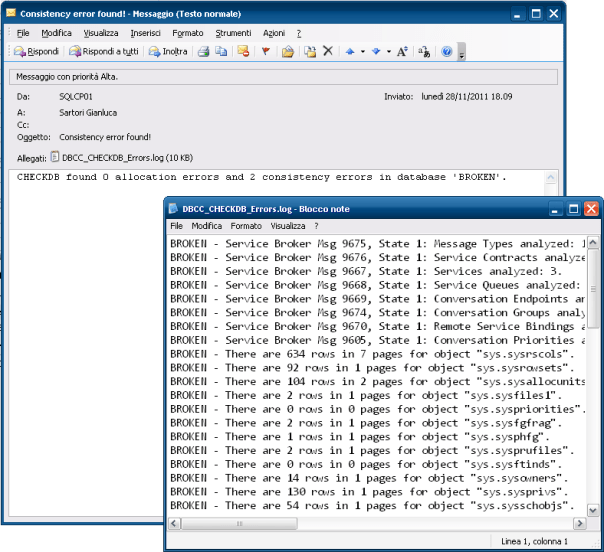Click the Linea 1, colonna 1 status bar
This screenshot has width=604, height=552.
[534, 541]
